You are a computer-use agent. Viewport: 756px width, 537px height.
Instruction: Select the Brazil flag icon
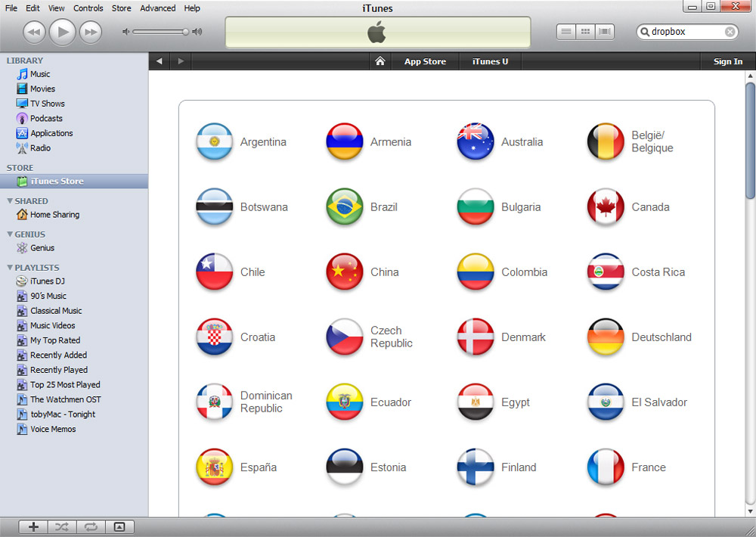coord(344,207)
